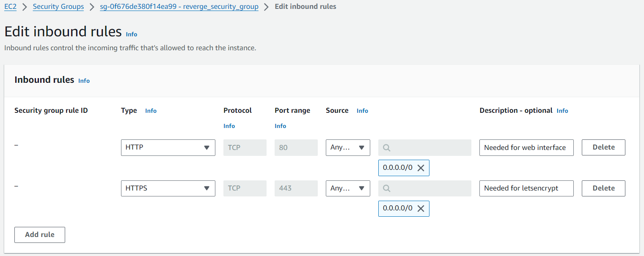
Task: Expand the HTTPS type dropdown
Action: coord(168,188)
